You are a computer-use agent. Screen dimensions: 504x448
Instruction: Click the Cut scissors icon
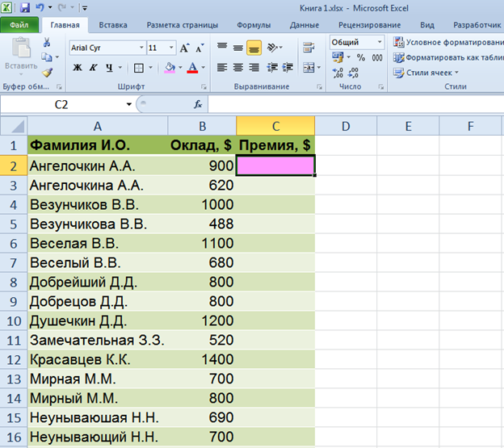point(46,44)
